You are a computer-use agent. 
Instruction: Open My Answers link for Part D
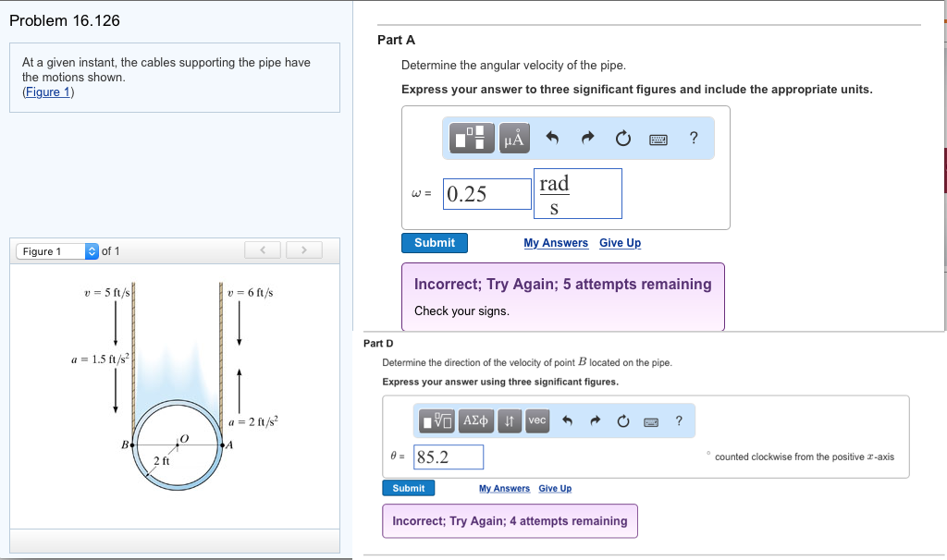504,489
